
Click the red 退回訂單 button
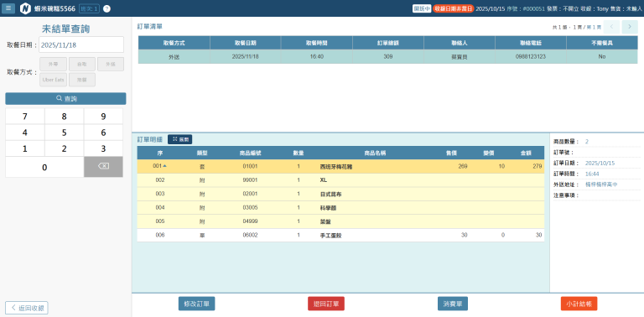[326, 304]
